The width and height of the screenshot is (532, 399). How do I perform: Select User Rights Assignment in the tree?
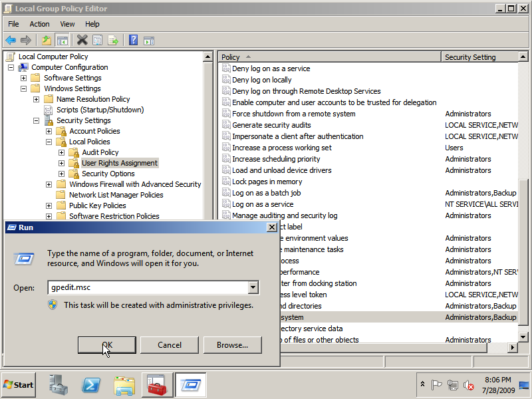point(120,163)
